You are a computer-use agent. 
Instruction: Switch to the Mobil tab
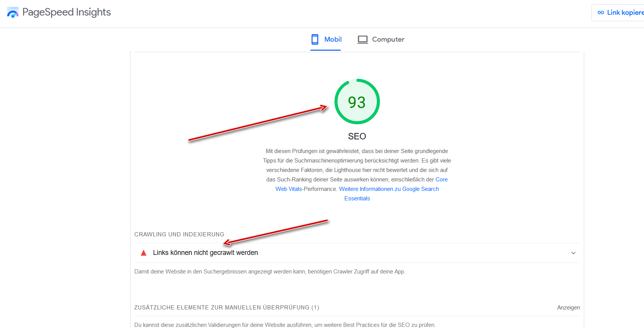(x=326, y=39)
